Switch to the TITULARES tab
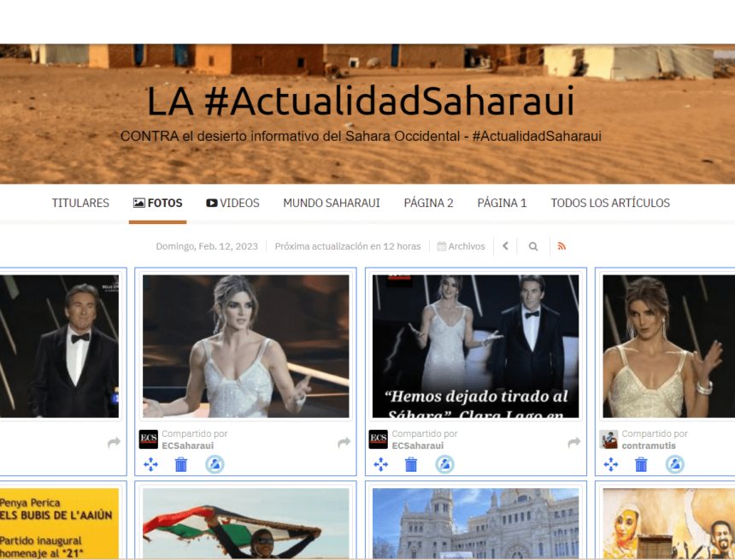Screen dimensions: 735x560 (80, 203)
